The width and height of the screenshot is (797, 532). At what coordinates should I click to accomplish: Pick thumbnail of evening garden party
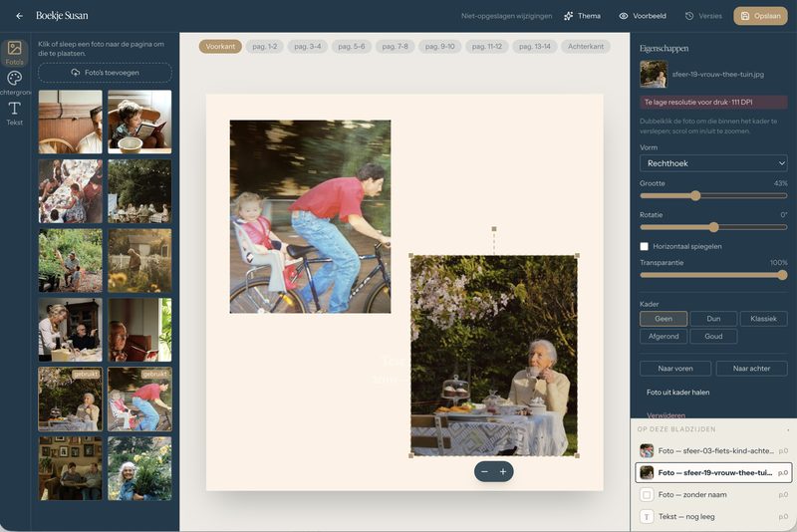click(x=139, y=191)
